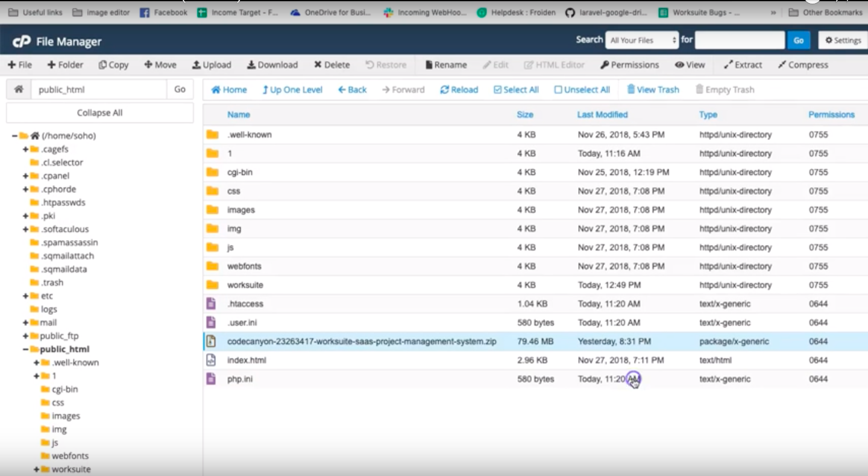868x476 pixels.
Task: Open the Settings button
Action: pyautogui.click(x=843, y=40)
